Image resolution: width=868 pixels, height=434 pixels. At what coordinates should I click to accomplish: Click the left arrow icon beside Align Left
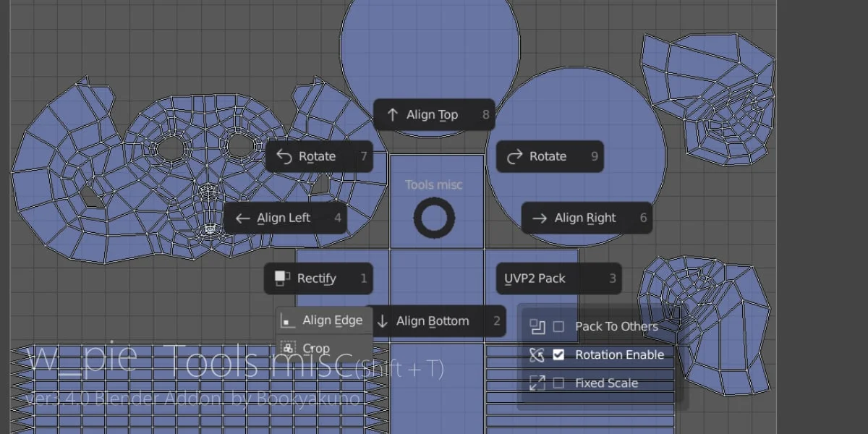(x=244, y=218)
